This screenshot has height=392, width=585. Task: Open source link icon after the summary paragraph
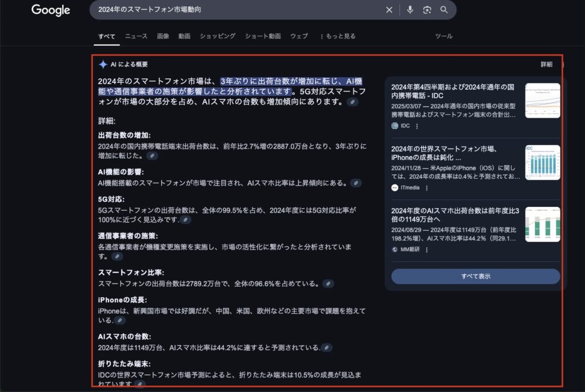[352, 102]
